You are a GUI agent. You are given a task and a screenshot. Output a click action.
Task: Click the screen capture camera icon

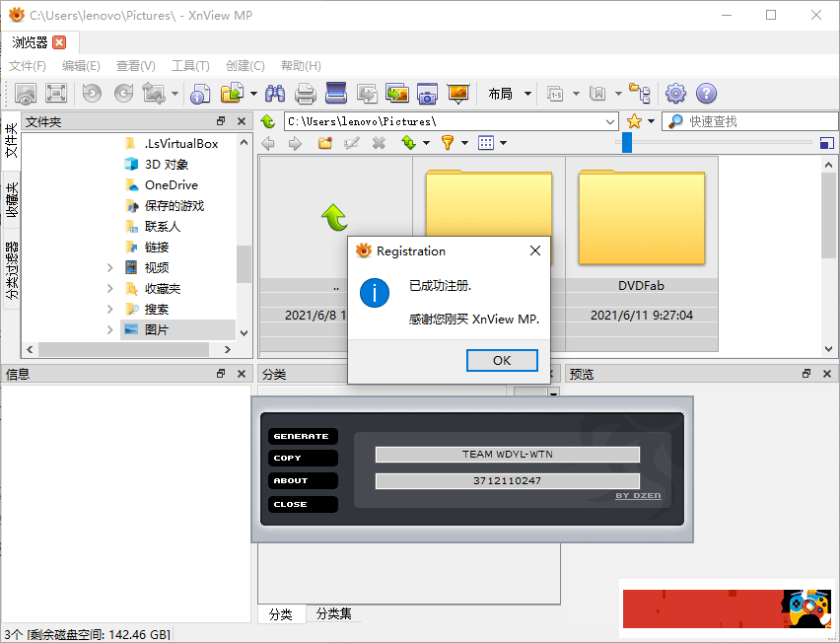[428, 94]
